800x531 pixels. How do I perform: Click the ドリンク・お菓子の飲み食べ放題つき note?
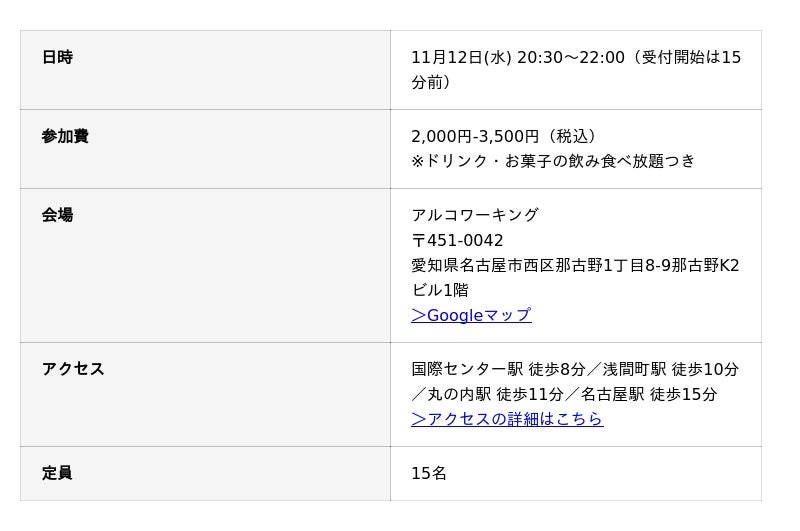point(560,161)
